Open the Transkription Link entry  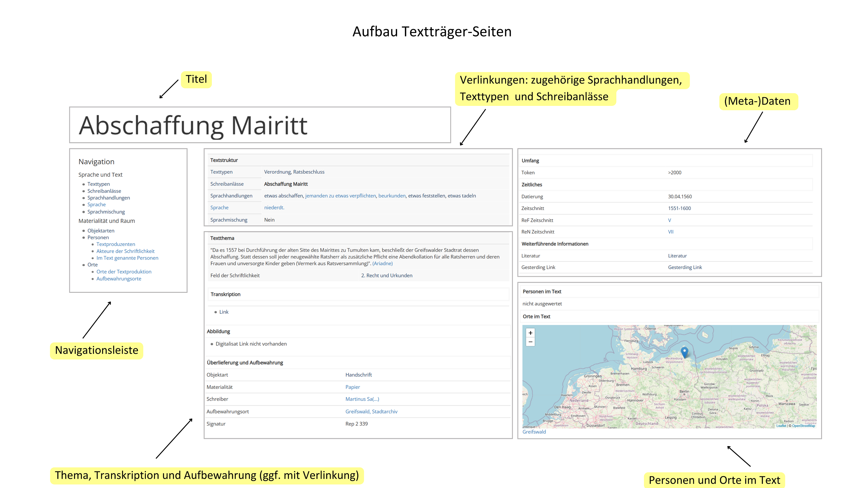224,312
